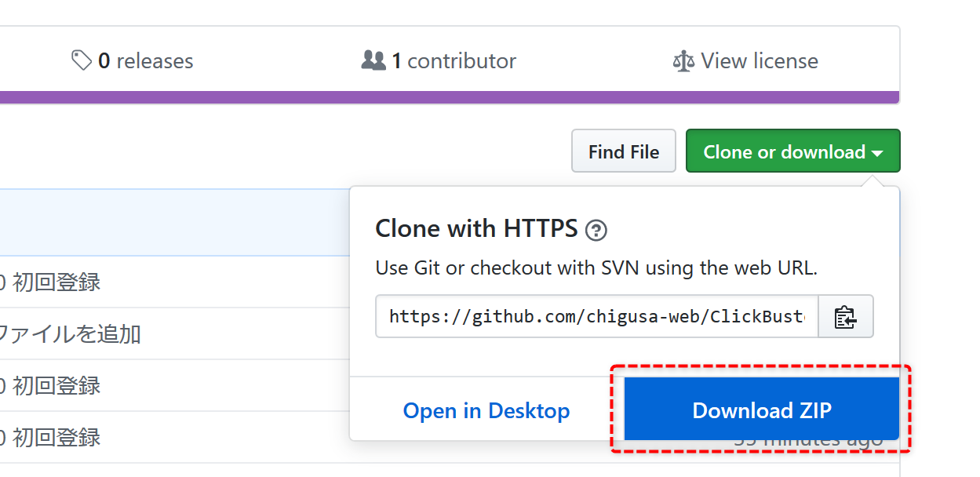Click the caret arrow on Clone button

(x=878, y=153)
